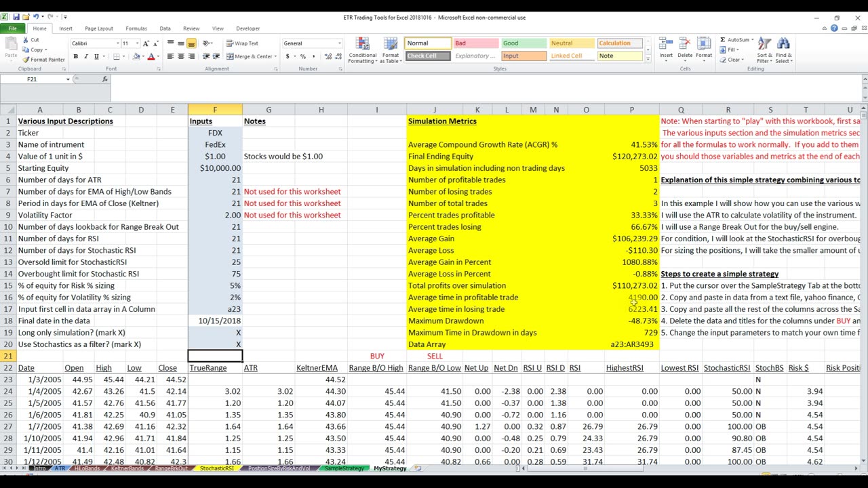Click the Percent Style icon
Viewport: 868px width, 488px height.
(303, 56)
